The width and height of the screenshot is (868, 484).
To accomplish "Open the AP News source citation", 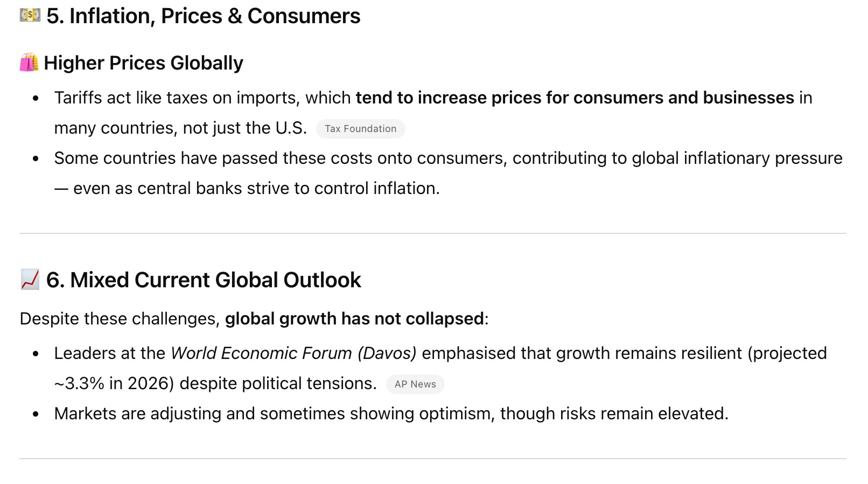I will pyautogui.click(x=415, y=384).
